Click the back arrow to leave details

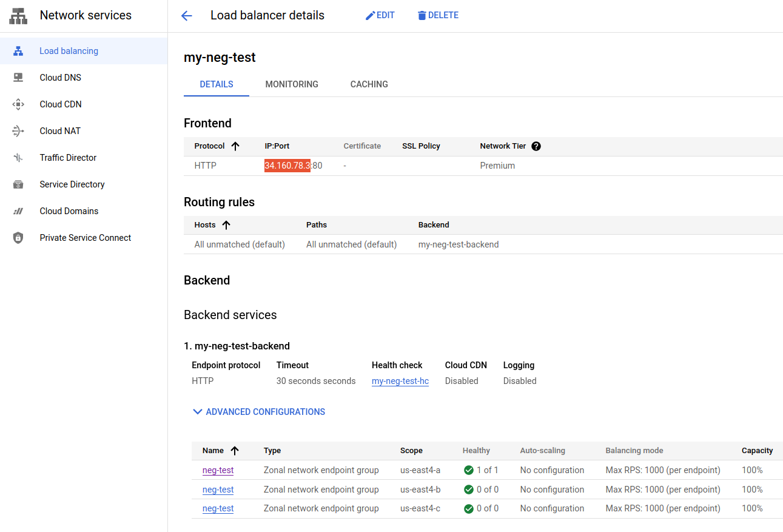coord(186,15)
